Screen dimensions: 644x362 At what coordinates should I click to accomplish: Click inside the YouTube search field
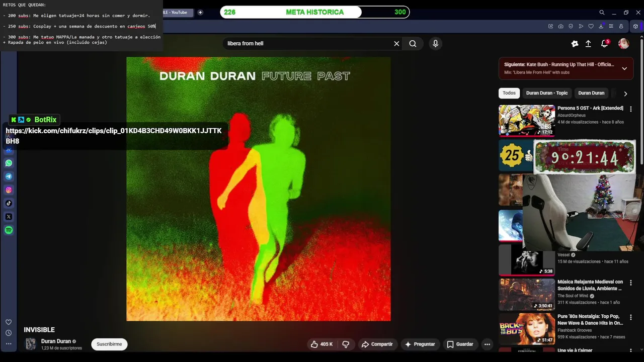tap(307, 43)
